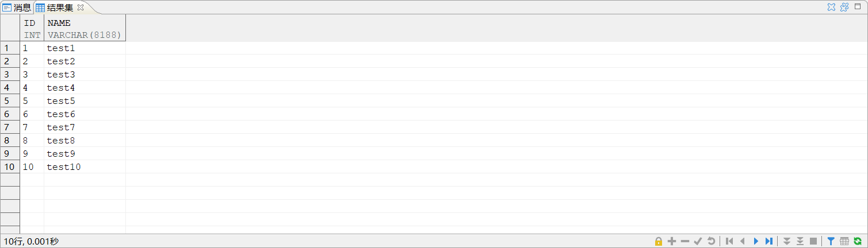Fetch all rows with underlined double-chevron
868x248 pixels.
[800, 241]
